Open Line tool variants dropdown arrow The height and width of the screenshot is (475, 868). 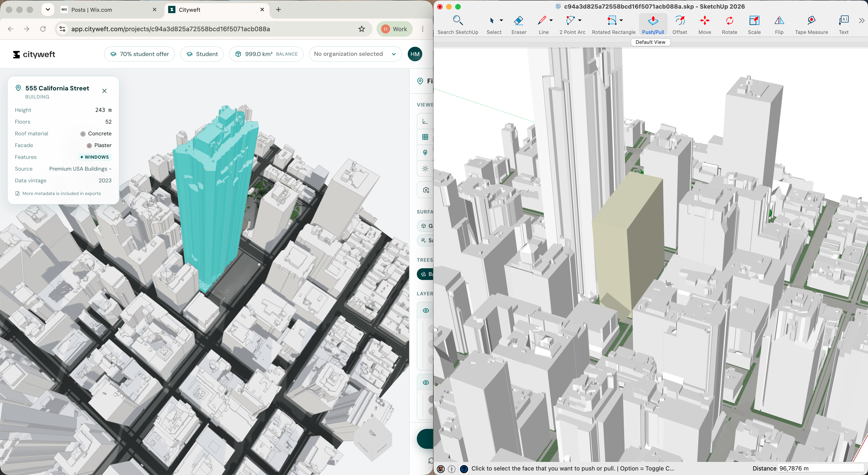551,21
